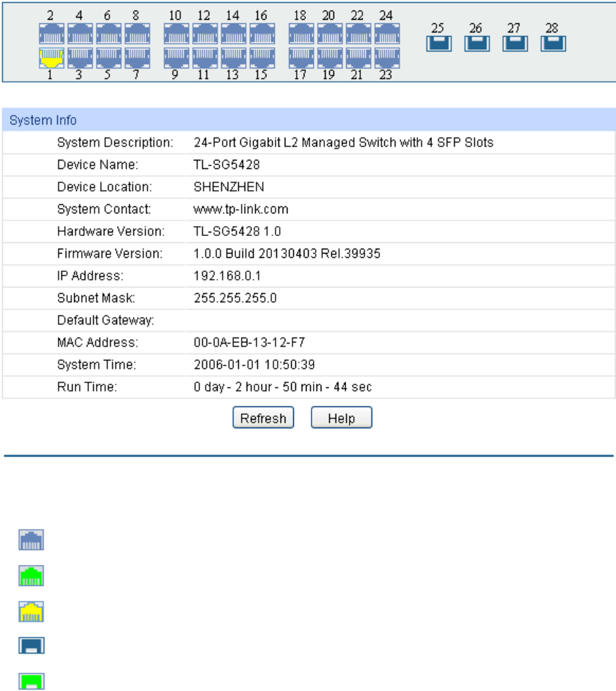Select SFP slot 25 icon
Viewport: 616px width, 691px height.
click(x=439, y=44)
